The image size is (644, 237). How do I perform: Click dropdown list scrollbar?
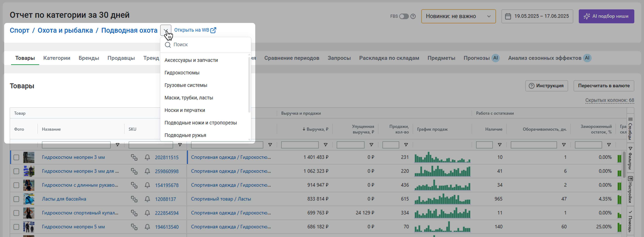[x=249, y=84]
